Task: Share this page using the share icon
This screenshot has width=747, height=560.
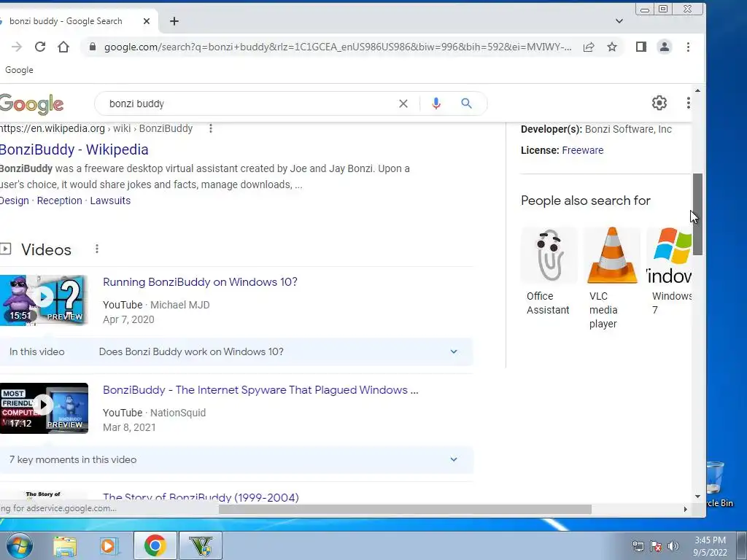Action: (x=589, y=47)
